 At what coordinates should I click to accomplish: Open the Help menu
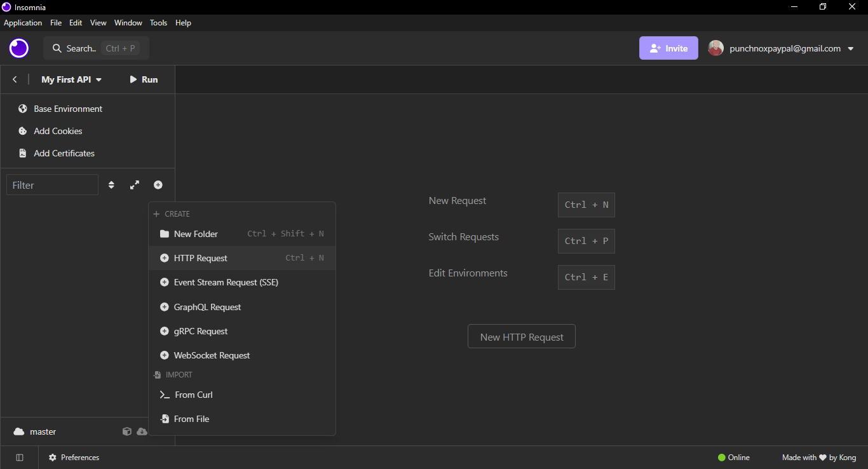[x=183, y=23]
